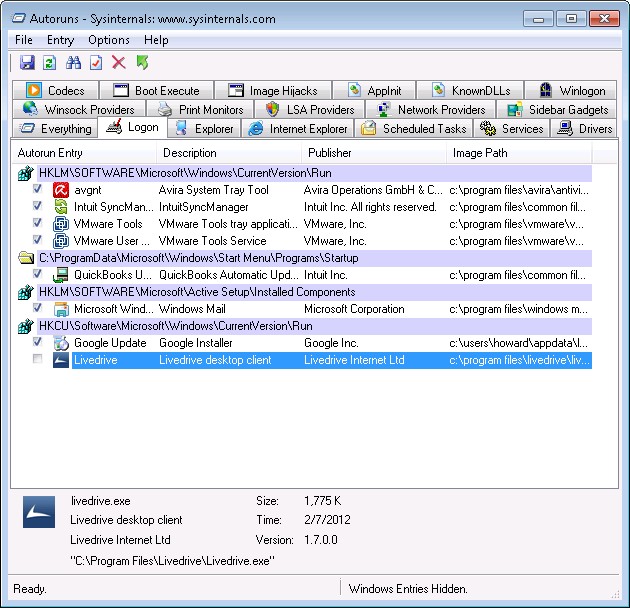Click the Livedrive entry icon in list

pos(61,360)
